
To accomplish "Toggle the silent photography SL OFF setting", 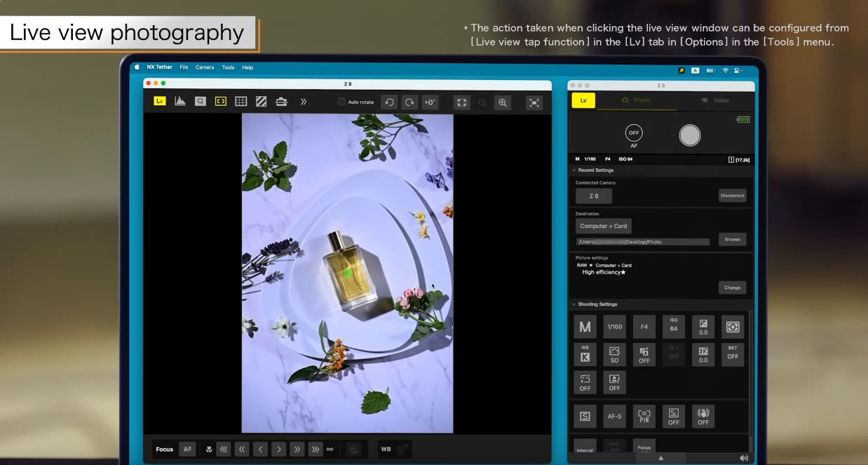I will click(x=674, y=416).
